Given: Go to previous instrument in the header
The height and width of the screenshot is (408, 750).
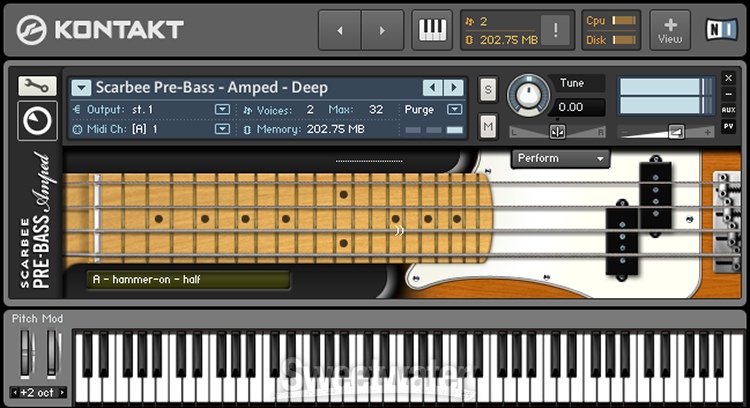Looking at the screenshot, I should 340,30.
